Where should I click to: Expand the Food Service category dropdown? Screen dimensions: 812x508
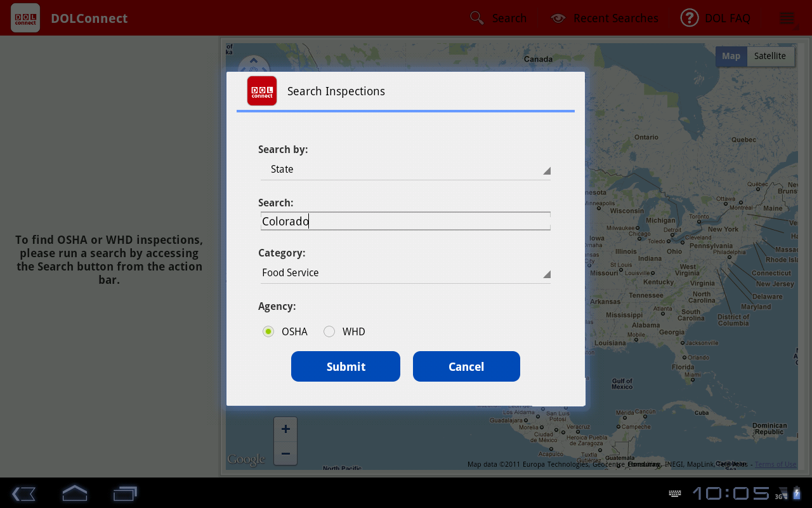[x=405, y=273]
